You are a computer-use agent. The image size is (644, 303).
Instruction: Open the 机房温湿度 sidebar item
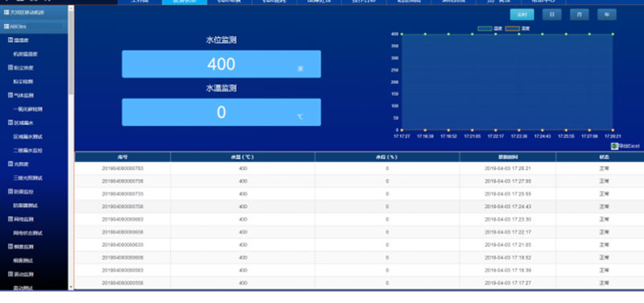26,54
